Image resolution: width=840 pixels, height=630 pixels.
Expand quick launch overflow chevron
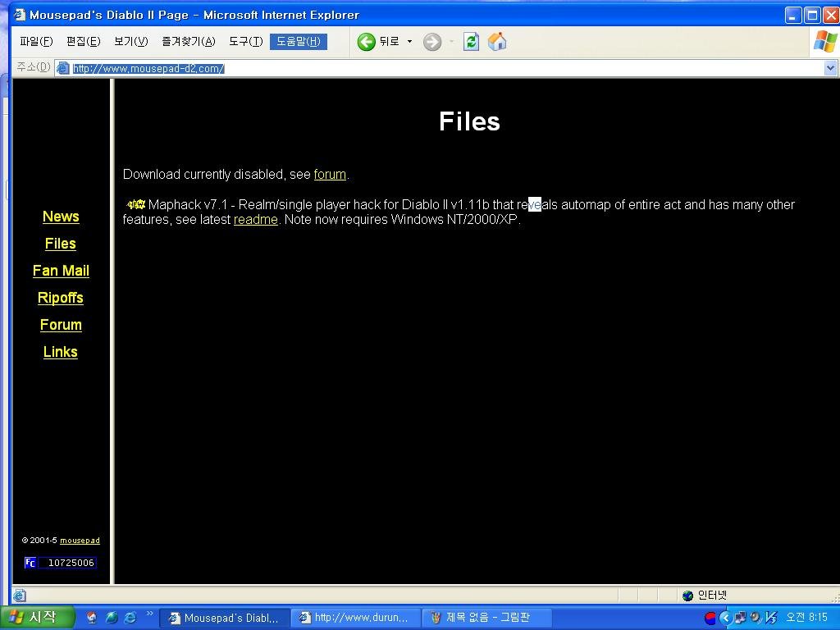[149, 614]
